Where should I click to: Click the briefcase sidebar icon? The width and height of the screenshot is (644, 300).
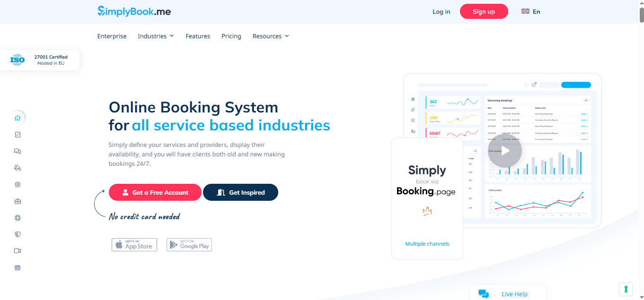18,201
